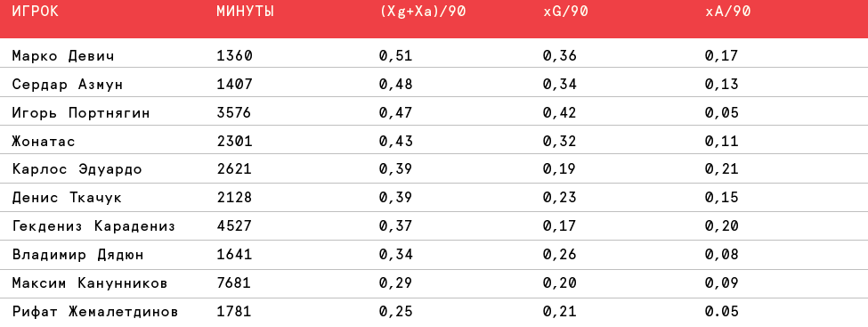Click the 0,42 xG/90 value for Портнягин
868x327 pixels.
click(x=560, y=113)
